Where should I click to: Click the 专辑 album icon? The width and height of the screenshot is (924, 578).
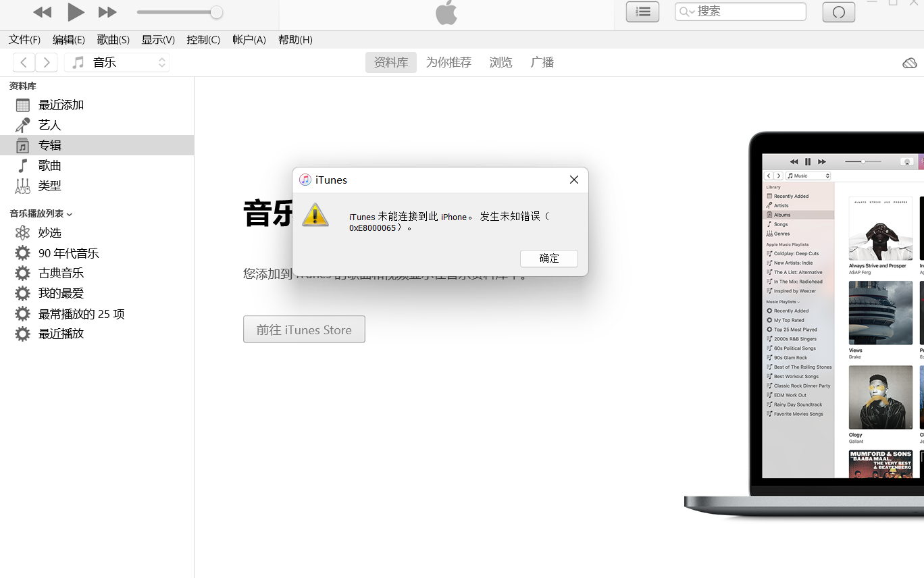[23, 145]
